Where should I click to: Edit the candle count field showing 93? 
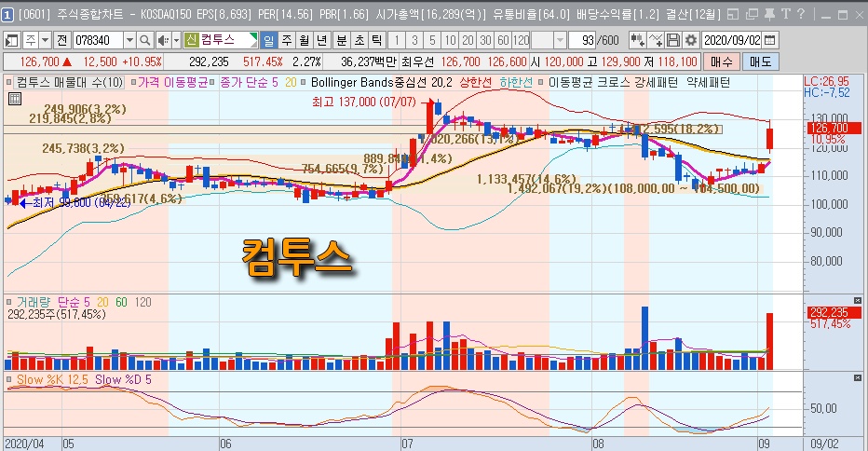[x=582, y=40]
